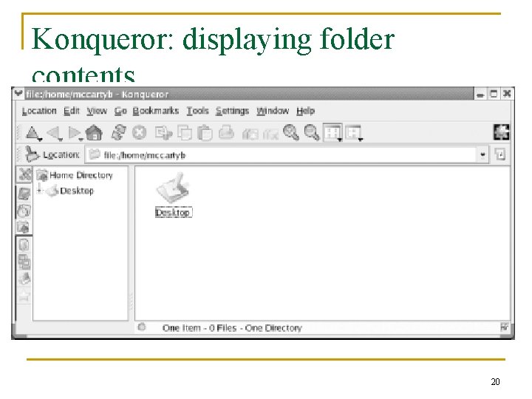Image resolution: width=532 pixels, height=399 pixels.
Task: Go back with the Back arrow icon
Action: [54, 133]
